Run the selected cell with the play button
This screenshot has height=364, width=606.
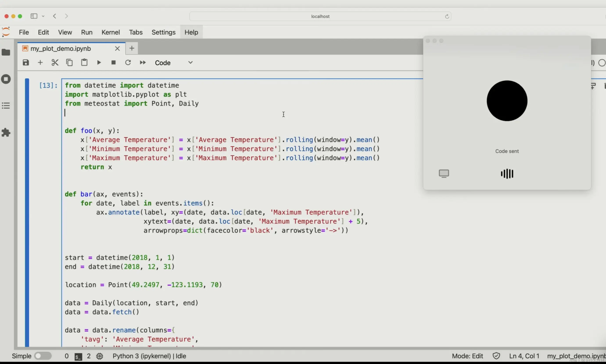point(99,62)
